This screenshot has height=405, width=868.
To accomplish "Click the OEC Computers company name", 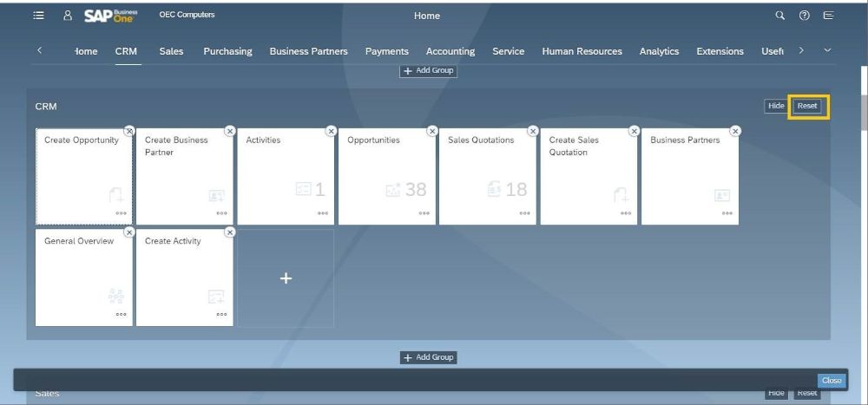I will point(187,15).
